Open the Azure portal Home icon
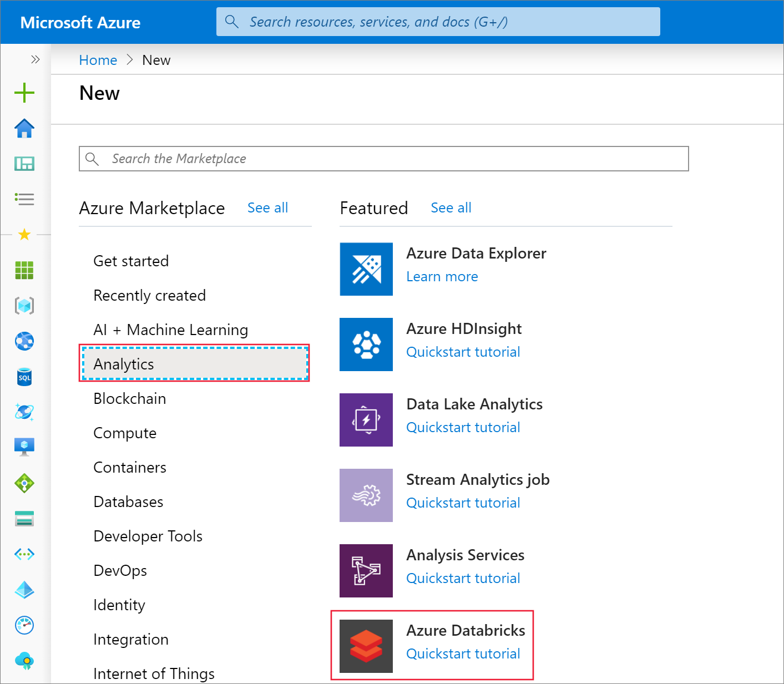This screenshot has width=784, height=684. pos(24,128)
